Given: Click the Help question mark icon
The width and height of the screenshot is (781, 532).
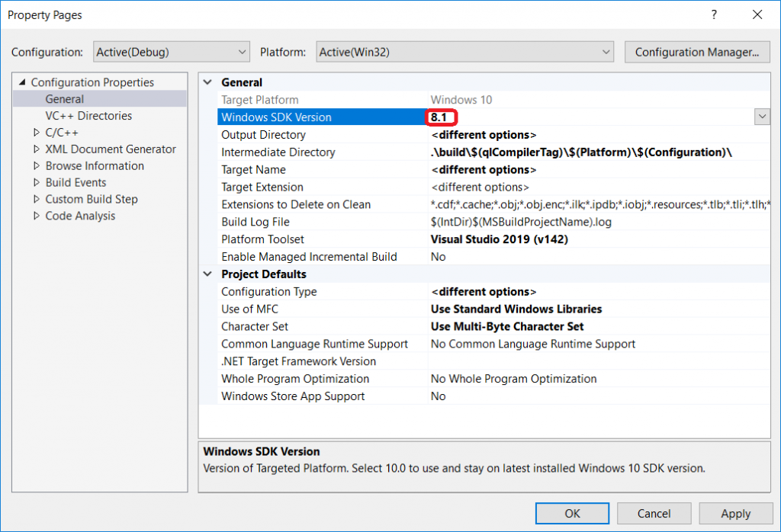Looking at the screenshot, I should click(x=714, y=14).
